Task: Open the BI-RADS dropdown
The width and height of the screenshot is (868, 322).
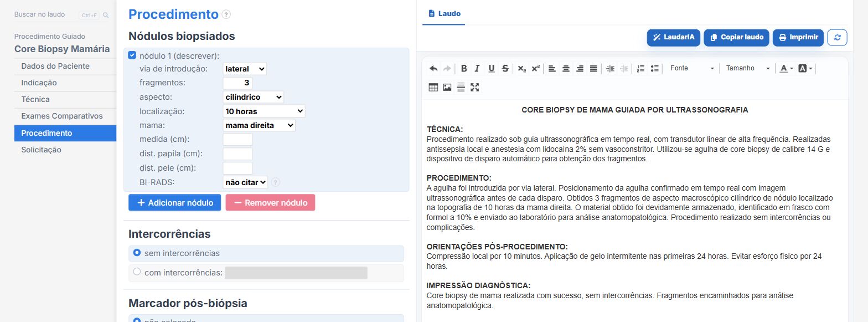Action: coord(245,182)
